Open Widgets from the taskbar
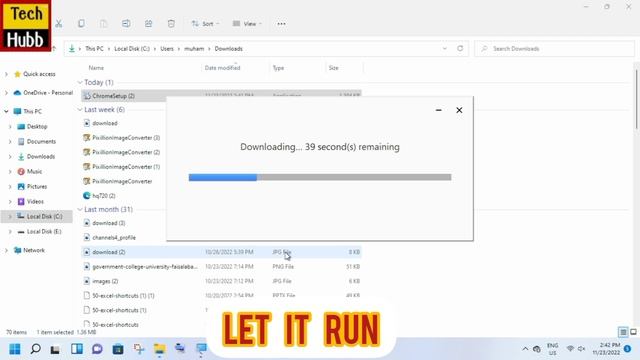This screenshot has height=360, width=640. click(77, 349)
